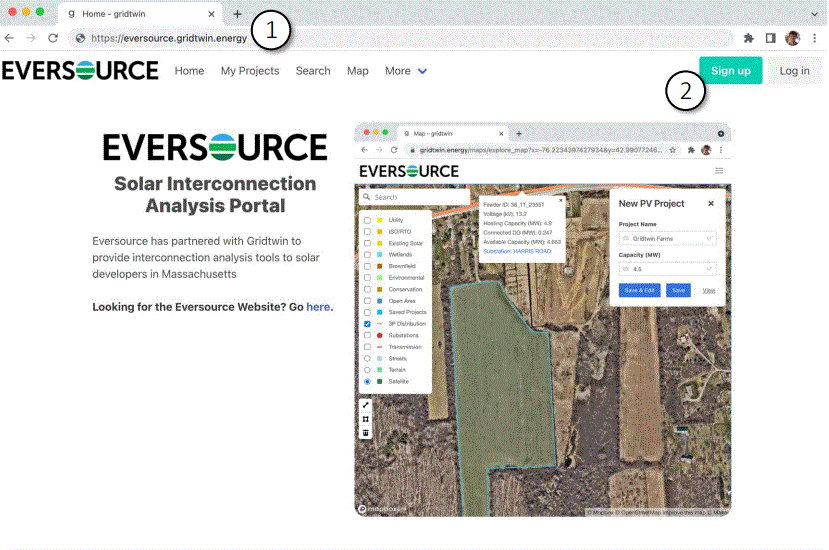This screenshot has height=550, width=829.
Task: Follow the 'here' link to Eversource website
Action: (318, 307)
